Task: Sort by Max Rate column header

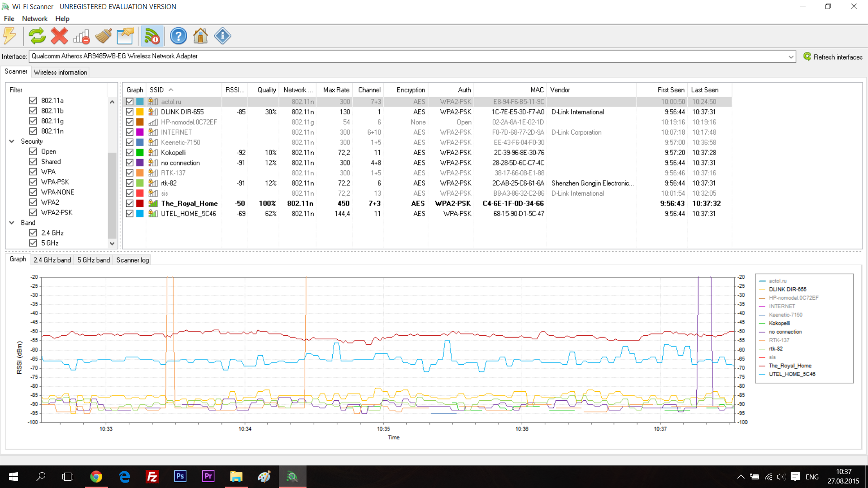Action: 335,90
